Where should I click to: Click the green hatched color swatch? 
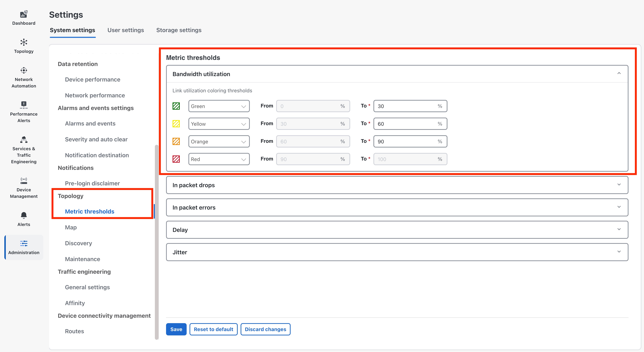176,106
